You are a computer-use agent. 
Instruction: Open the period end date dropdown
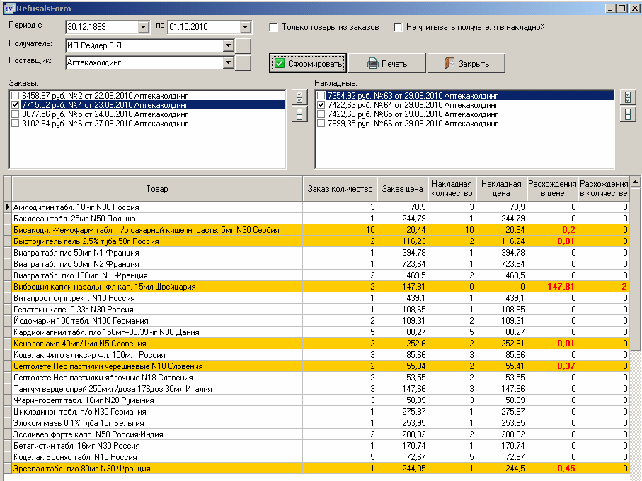[246, 27]
